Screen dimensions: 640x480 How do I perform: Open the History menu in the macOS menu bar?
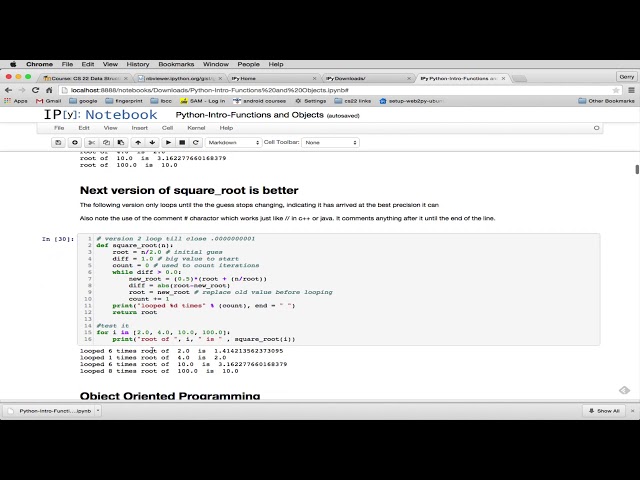[138, 64]
